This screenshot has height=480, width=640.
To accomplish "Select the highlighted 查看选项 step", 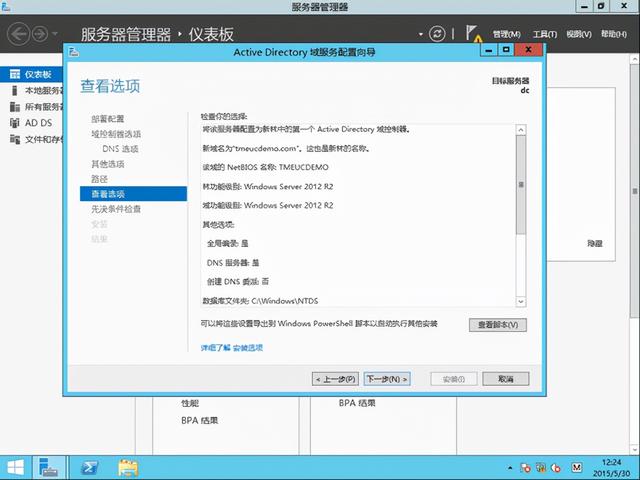I will tap(133, 194).
